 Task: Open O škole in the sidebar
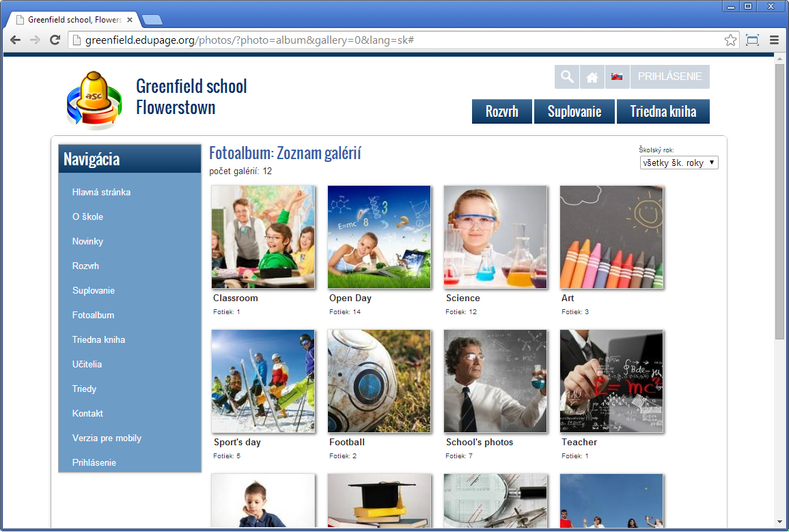click(87, 216)
